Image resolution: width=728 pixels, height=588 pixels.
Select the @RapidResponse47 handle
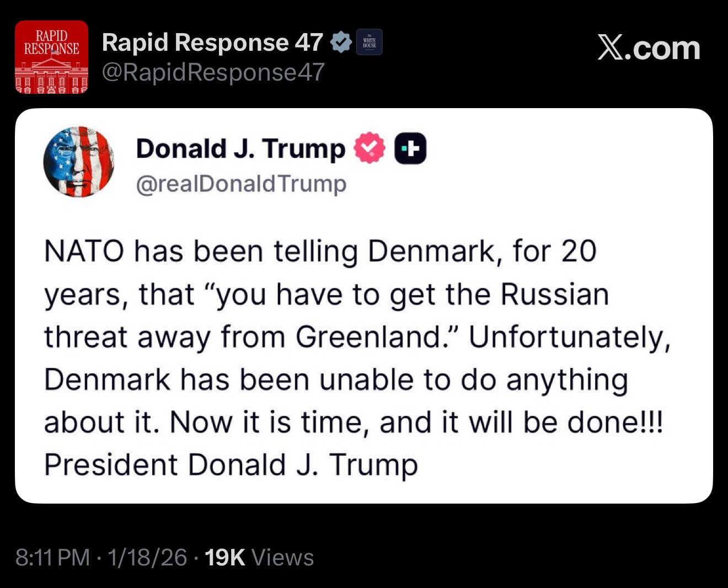click(213, 71)
